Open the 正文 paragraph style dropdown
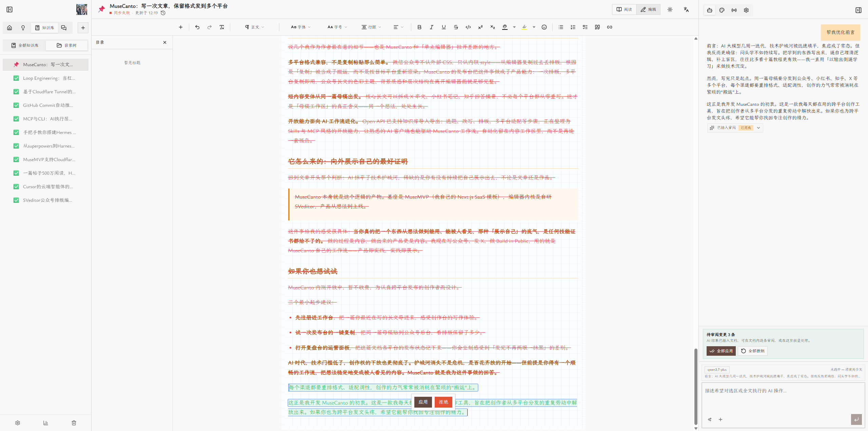The width and height of the screenshot is (868, 431). click(255, 27)
